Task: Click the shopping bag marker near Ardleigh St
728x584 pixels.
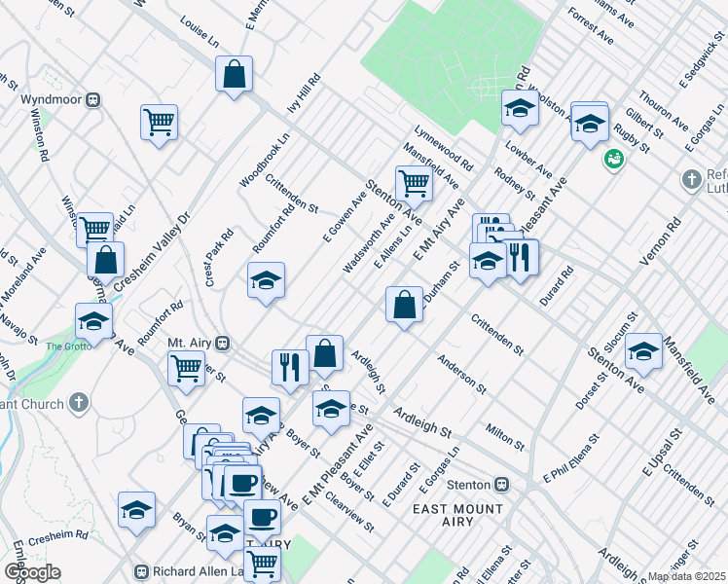Action: pyautogui.click(x=324, y=353)
